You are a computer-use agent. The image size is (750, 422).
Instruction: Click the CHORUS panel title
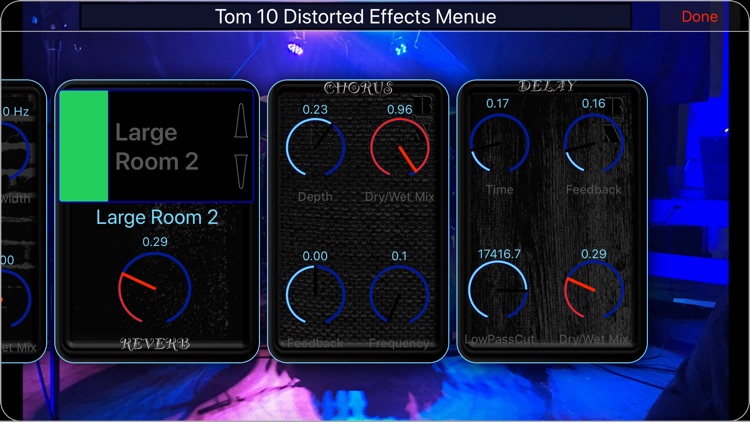(x=358, y=88)
